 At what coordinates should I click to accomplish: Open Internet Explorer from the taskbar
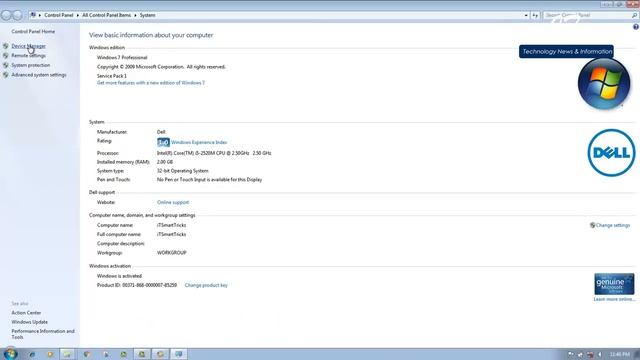click(x=32, y=354)
